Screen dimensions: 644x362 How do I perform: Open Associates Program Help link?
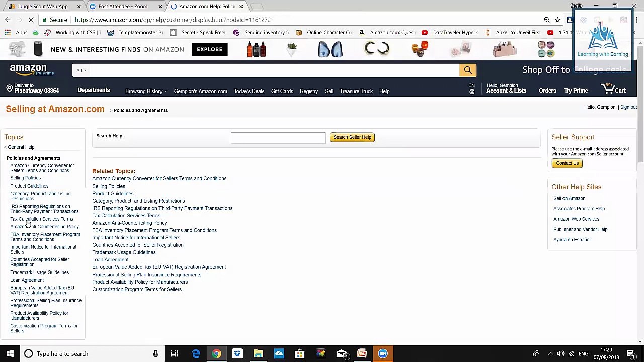coord(579,209)
